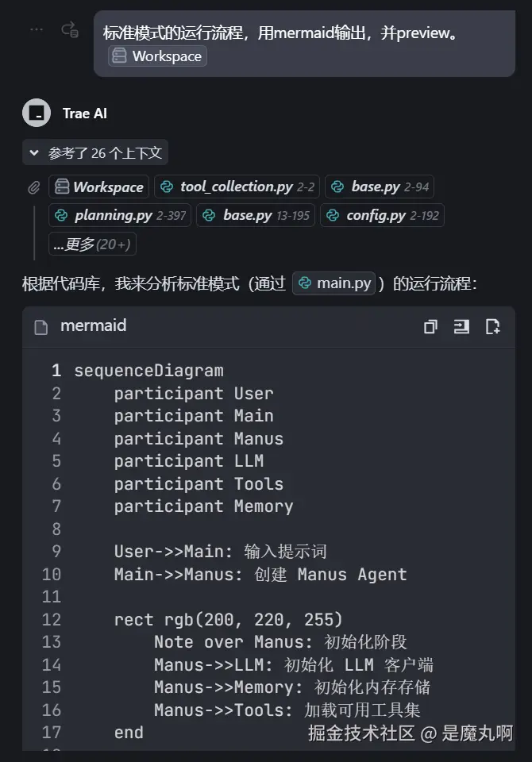532x762 pixels.
Task: Open tool_collection.py 2-2 reference
Action: tap(237, 187)
